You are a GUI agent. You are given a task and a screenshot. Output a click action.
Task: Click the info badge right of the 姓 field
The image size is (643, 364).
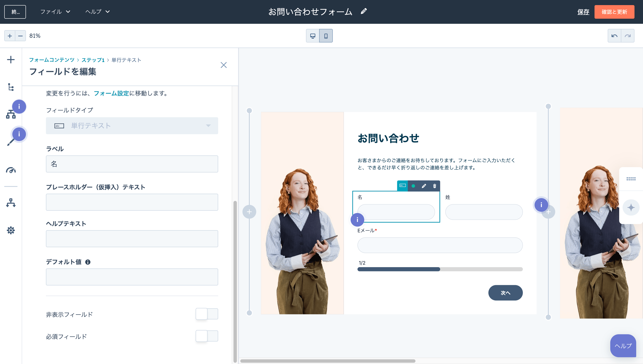coord(541,205)
